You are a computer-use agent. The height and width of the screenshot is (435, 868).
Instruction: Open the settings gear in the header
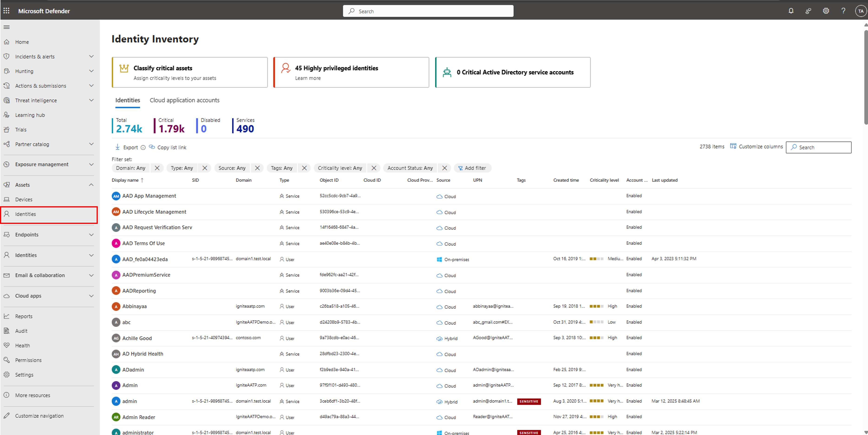(826, 11)
